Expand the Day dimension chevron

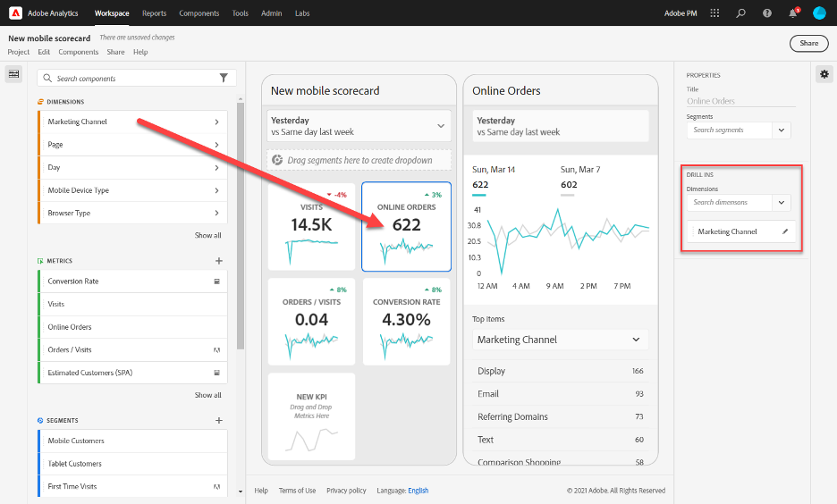tap(216, 167)
